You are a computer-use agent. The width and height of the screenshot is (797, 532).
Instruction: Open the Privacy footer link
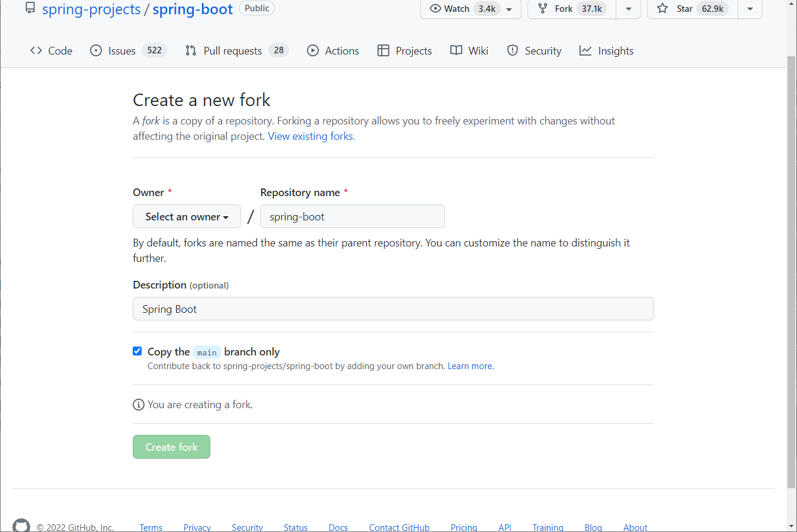click(x=197, y=527)
